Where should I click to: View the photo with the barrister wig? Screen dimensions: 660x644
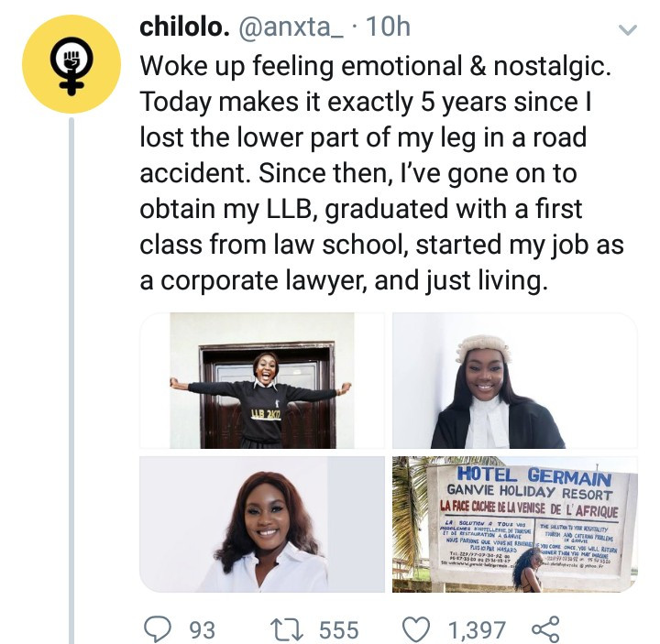pos(513,380)
